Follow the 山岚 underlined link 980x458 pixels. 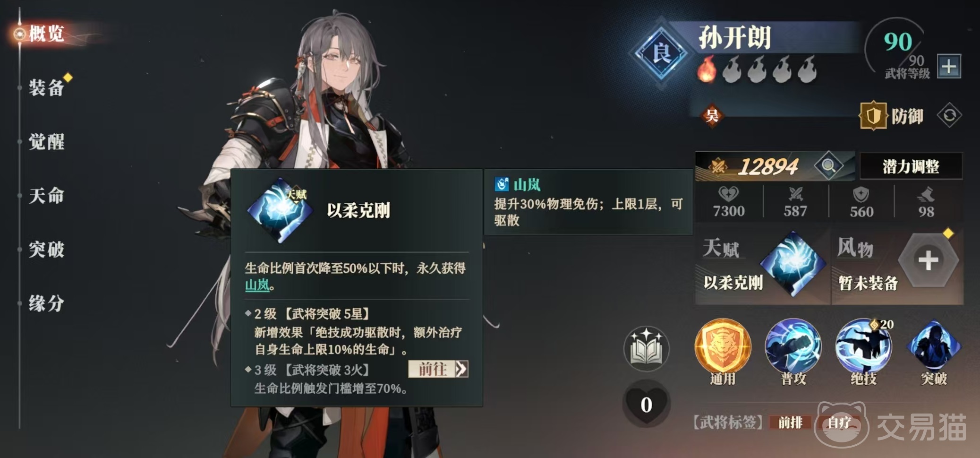(257, 285)
